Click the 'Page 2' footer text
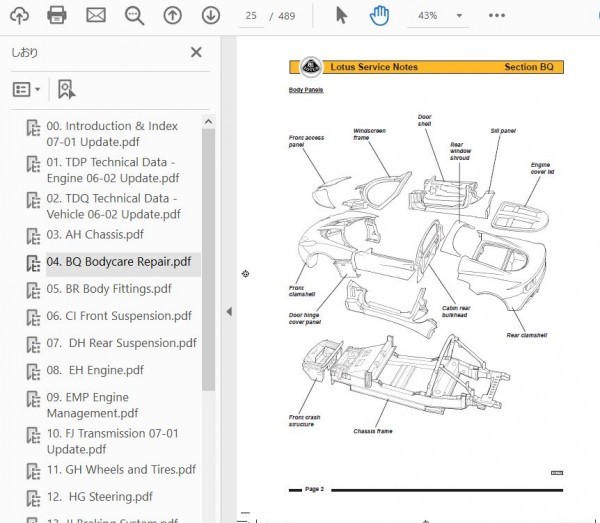600x523 pixels. tap(314, 489)
